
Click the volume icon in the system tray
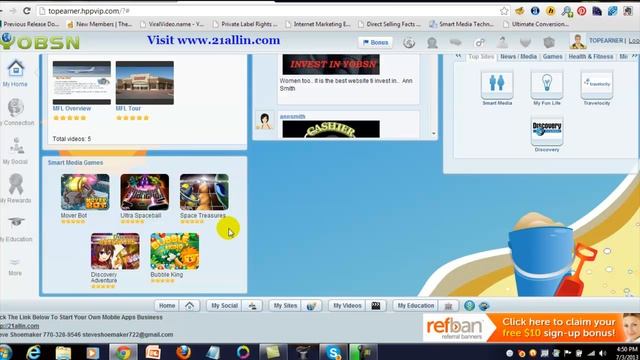602,353
